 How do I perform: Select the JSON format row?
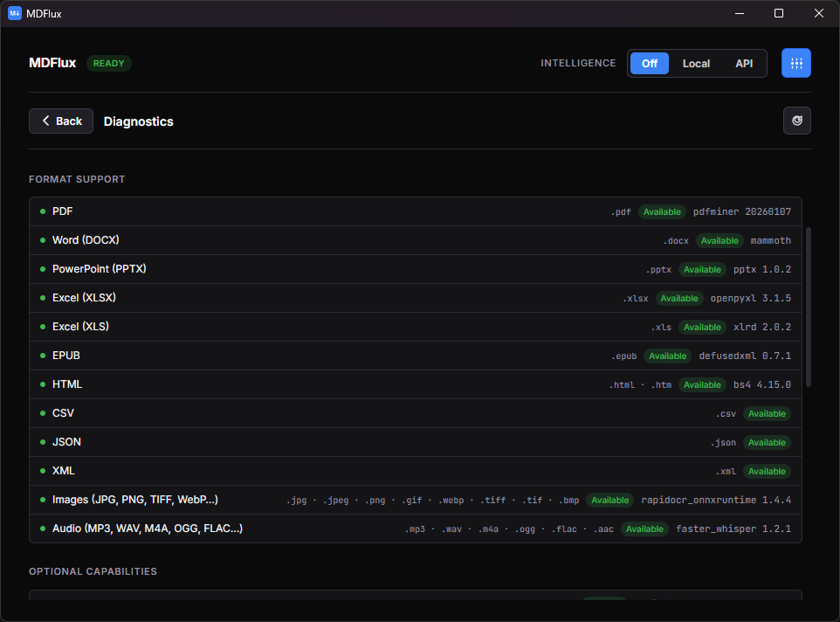(416, 443)
